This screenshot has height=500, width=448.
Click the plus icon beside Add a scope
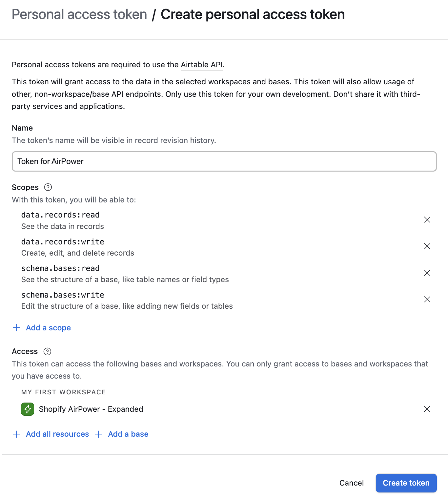tap(16, 328)
